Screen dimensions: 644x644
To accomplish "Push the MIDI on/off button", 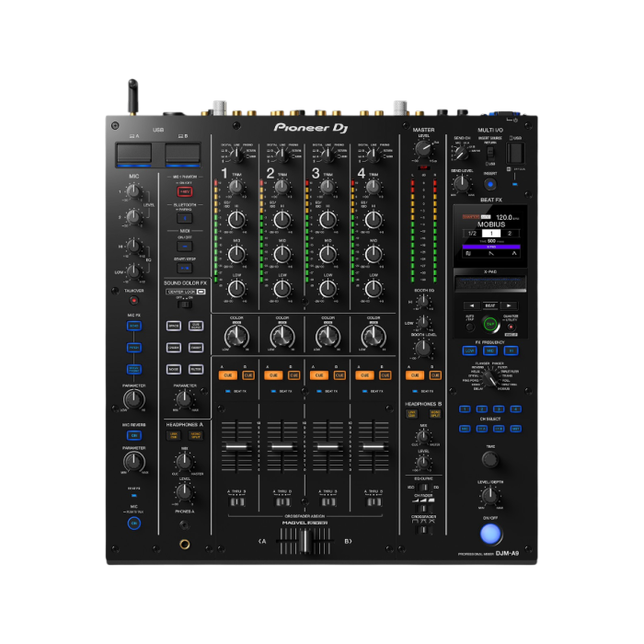I will click(185, 246).
